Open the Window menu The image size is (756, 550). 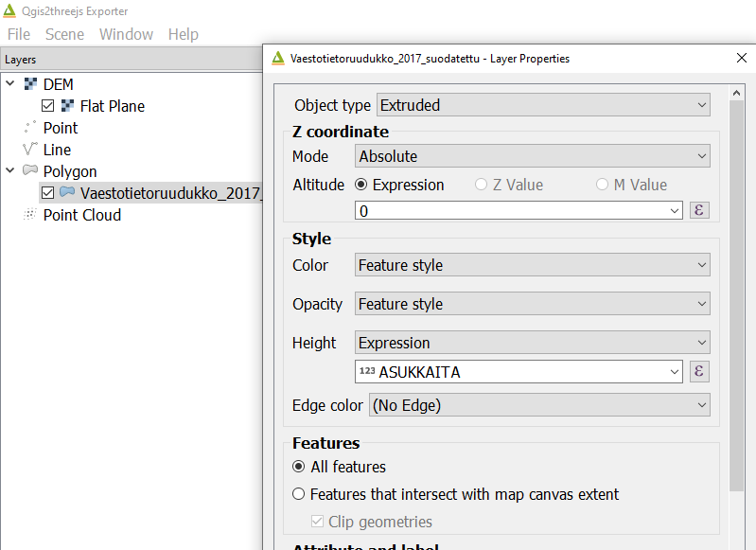pos(126,34)
